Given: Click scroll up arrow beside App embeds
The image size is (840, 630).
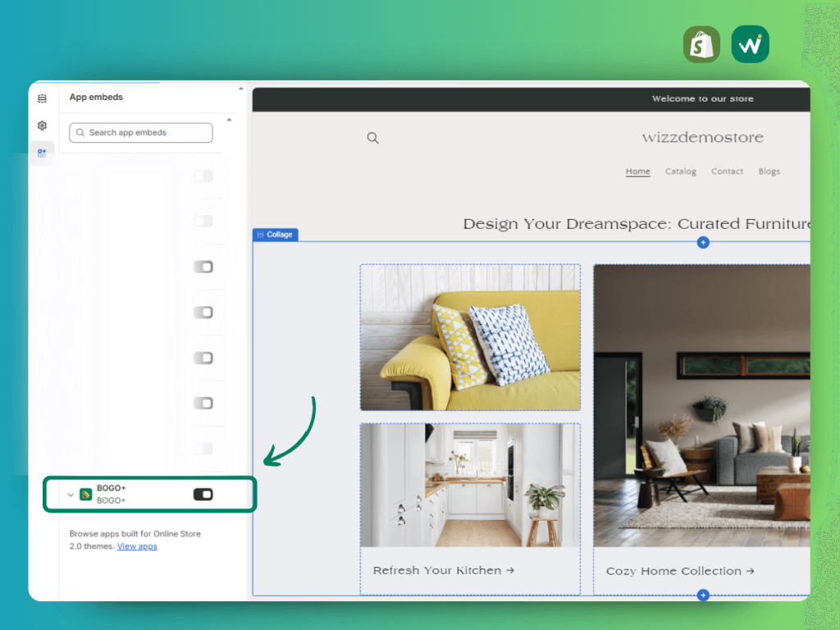Looking at the screenshot, I should coord(240,89).
